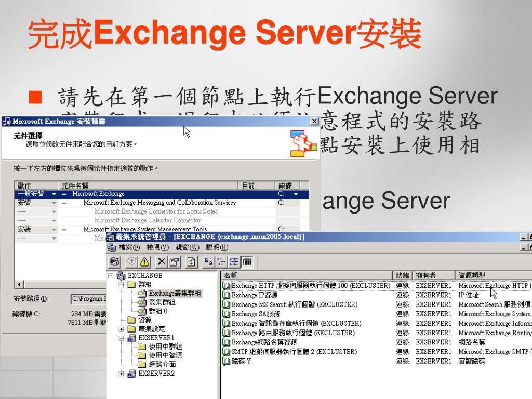Click the Exchange叢集群組 group icon in tree

coord(142,293)
